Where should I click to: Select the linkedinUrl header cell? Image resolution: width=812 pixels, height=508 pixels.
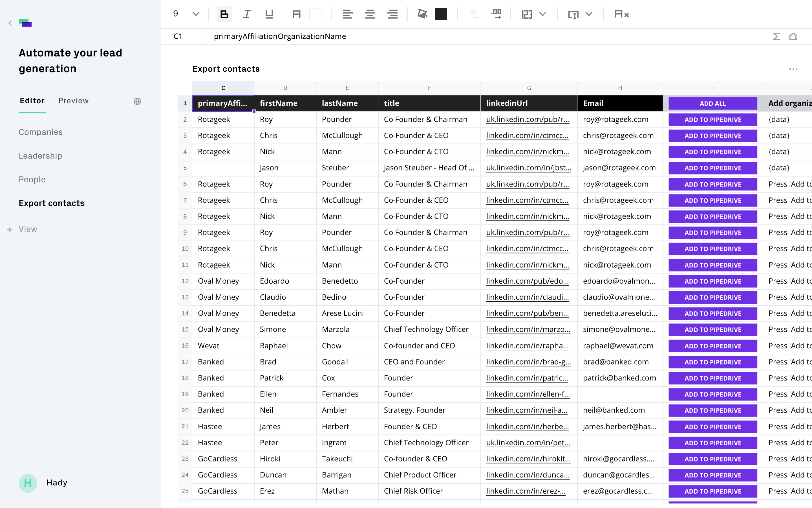coord(529,103)
